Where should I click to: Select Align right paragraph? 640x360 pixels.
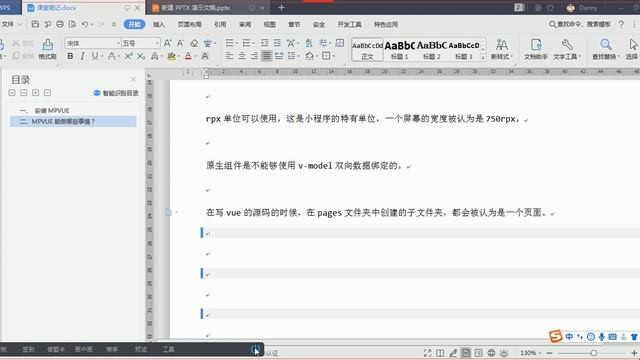pyautogui.click(x=254, y=56)
